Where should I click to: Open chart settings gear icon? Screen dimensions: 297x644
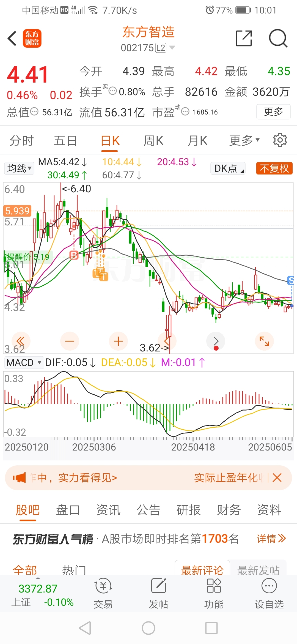pyautogui.click(x=280, y=140)
